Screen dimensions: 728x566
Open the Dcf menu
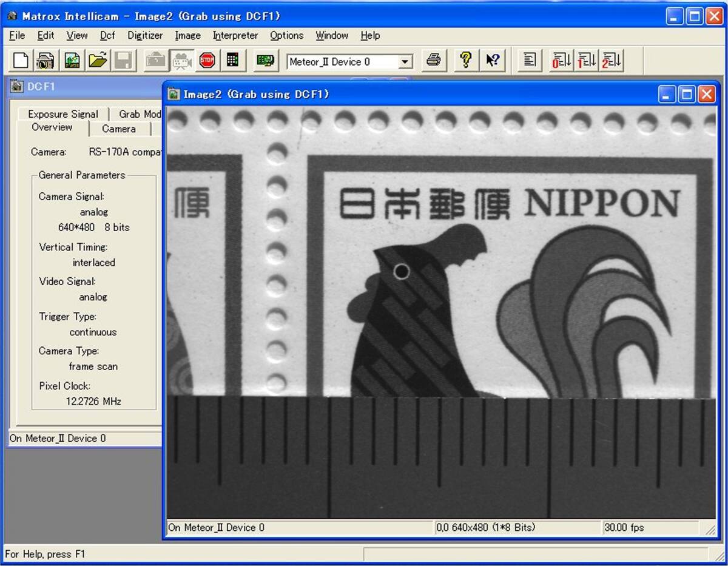coord(107,35)
